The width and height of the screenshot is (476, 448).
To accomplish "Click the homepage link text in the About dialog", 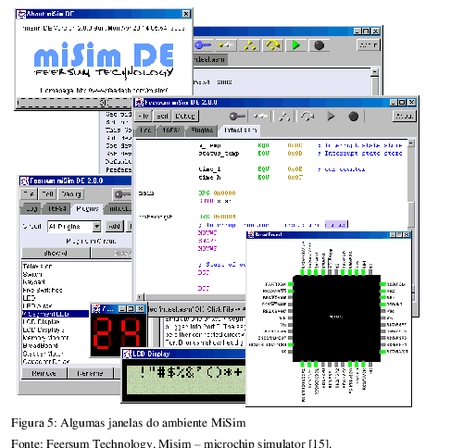I will point(104,90).
